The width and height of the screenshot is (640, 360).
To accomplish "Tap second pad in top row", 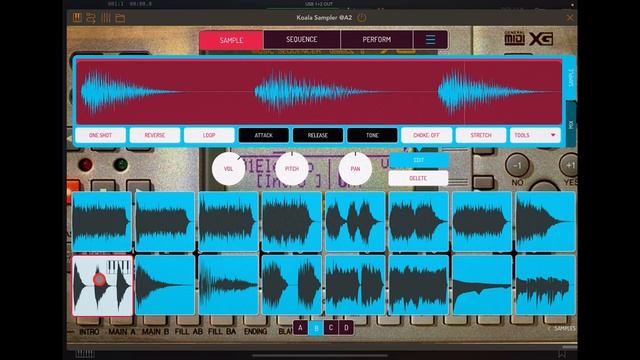I will pyautogui.click(x=165, y=222).
